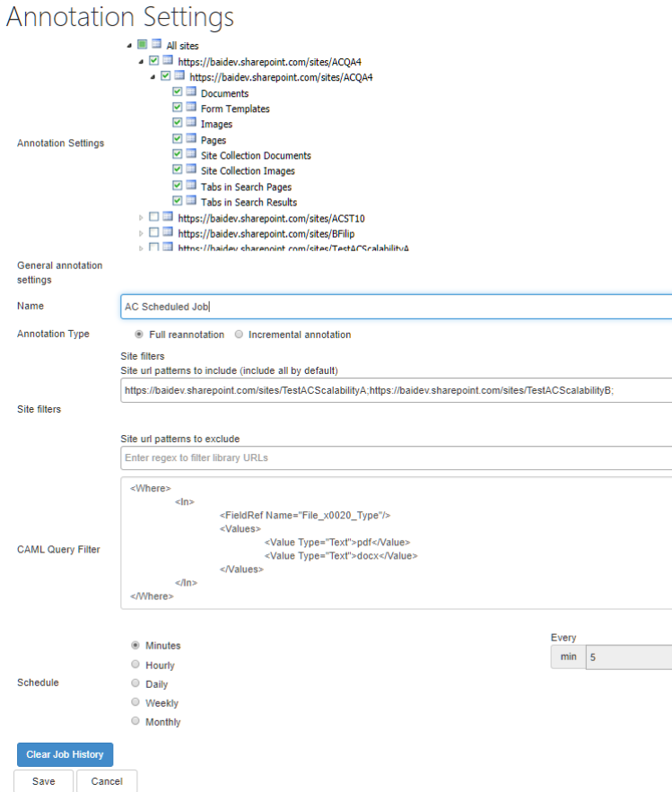Click the library icon next to Images
This screenshot has height=792, width=672.
(190, 123)
